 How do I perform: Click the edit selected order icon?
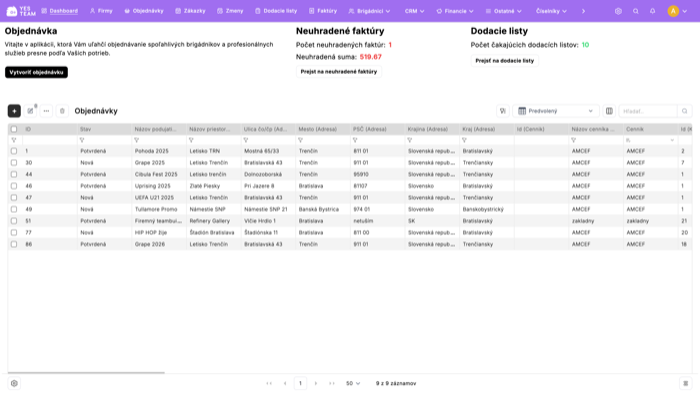point(30,111)
